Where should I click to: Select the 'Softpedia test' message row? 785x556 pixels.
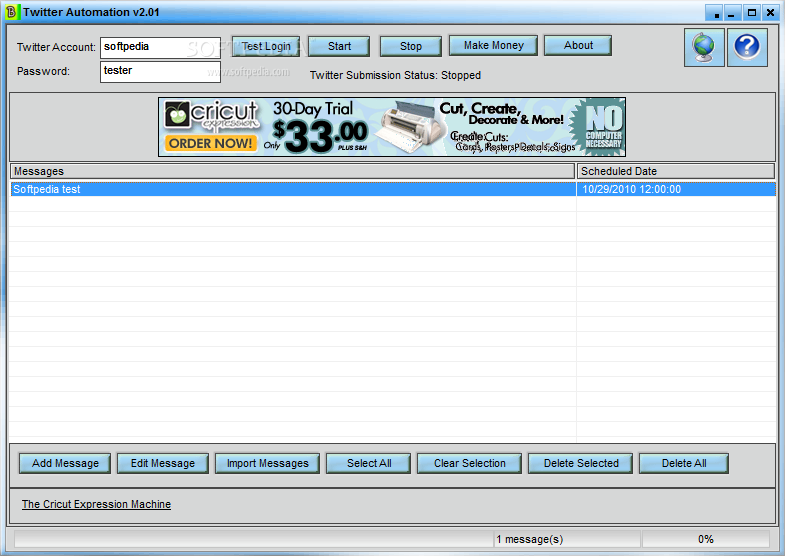[293, 189]
